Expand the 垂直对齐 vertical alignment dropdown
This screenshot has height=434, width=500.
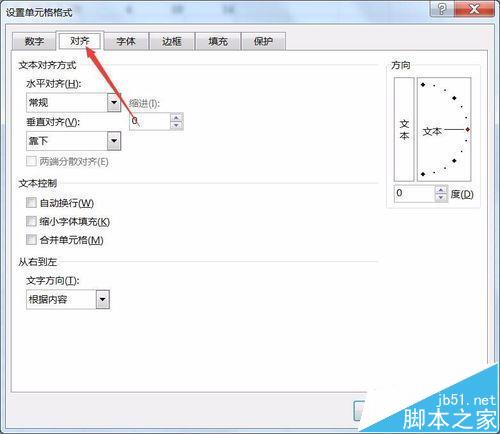click(x=114, y=141)
